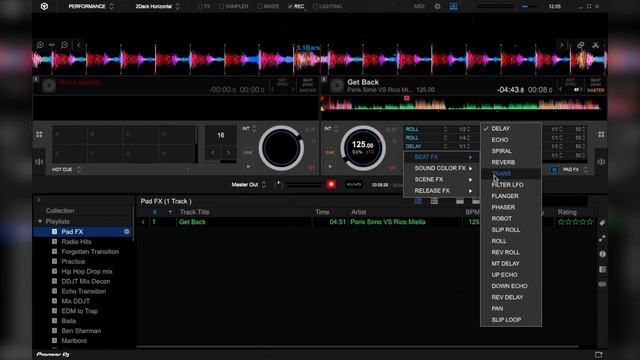This screenshot has width=640, height=360.
Task: Open the 2Deck Horizontal layout dropdown
Action: (x=158, y=6)
